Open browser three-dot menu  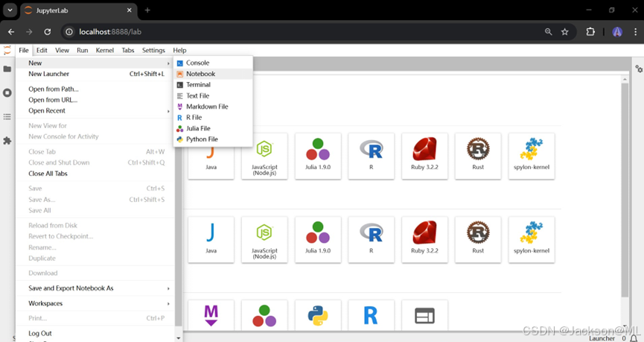pyautogui.click(x=635, y=31)
